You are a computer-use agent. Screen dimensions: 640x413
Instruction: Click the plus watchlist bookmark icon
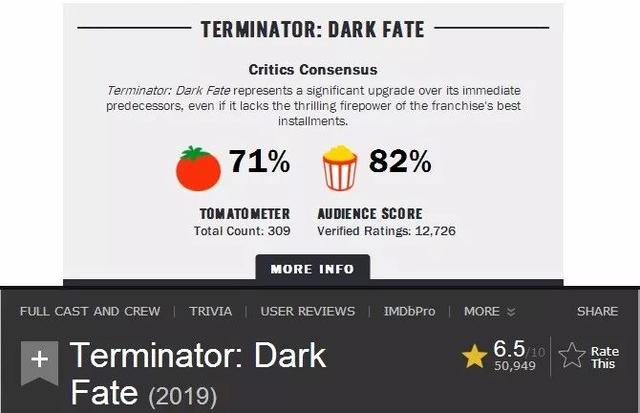click(x=39, y=363)
